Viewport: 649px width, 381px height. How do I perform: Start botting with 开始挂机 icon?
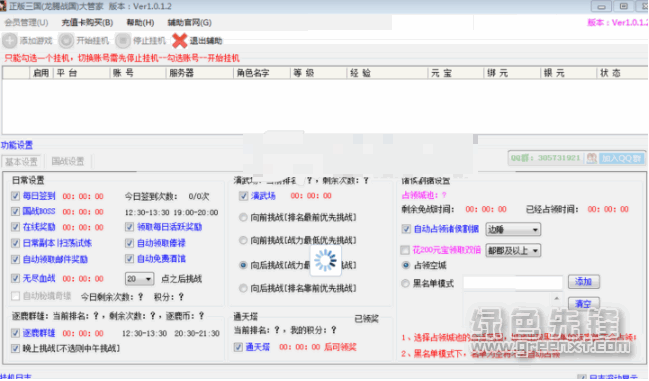(x=66, y=41)
